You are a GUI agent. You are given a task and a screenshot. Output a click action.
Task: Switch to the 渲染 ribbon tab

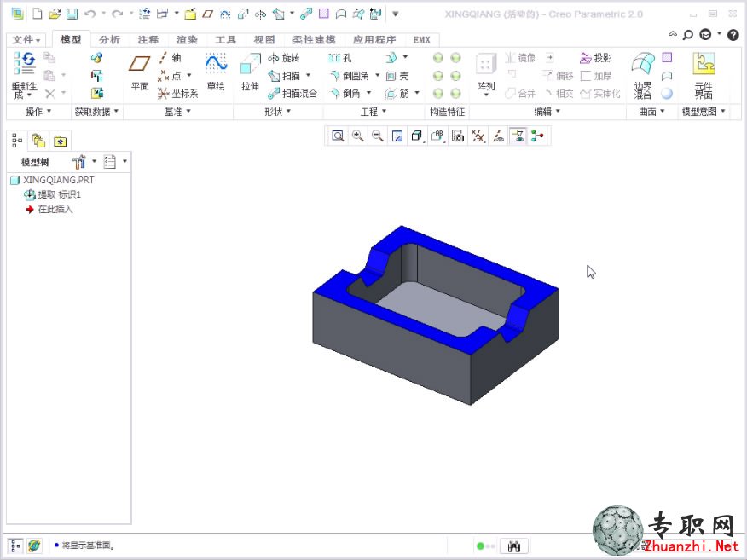click(187, 39)
